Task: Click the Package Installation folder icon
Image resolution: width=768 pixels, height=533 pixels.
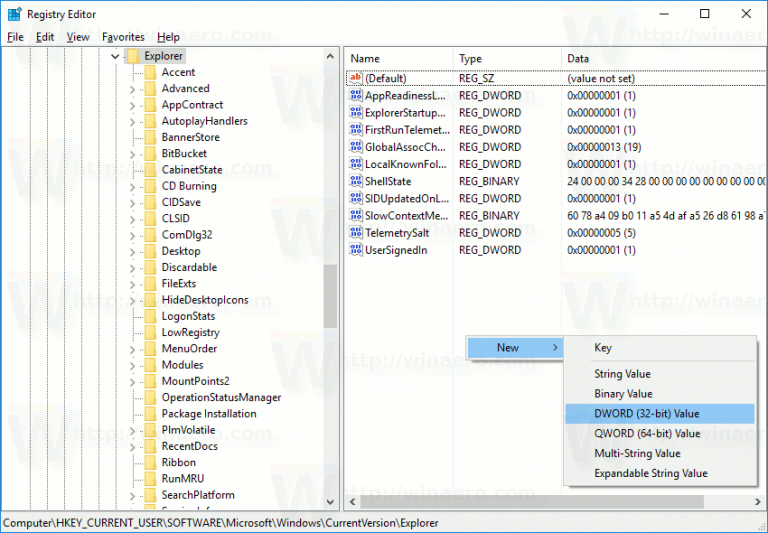Action: coord(150,413)
